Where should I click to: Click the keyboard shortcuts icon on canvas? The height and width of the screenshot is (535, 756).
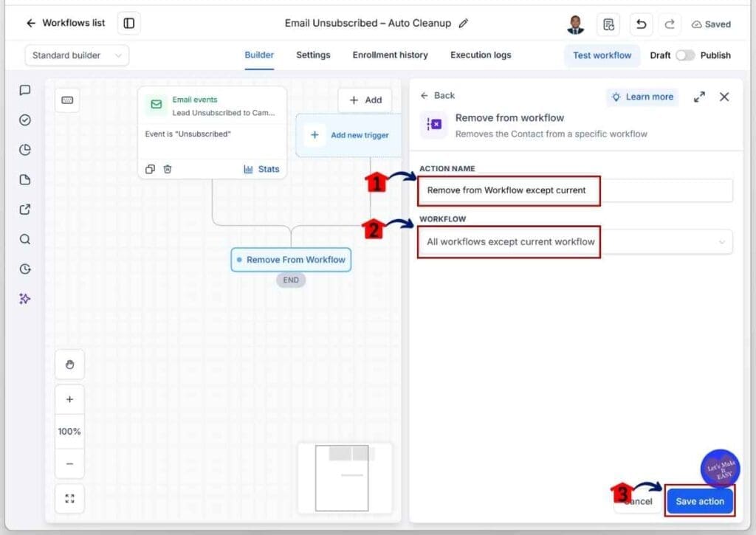(67, 100)
